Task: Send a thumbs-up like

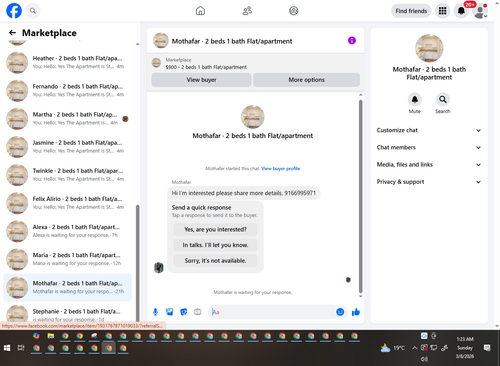Action: point(356,312)
